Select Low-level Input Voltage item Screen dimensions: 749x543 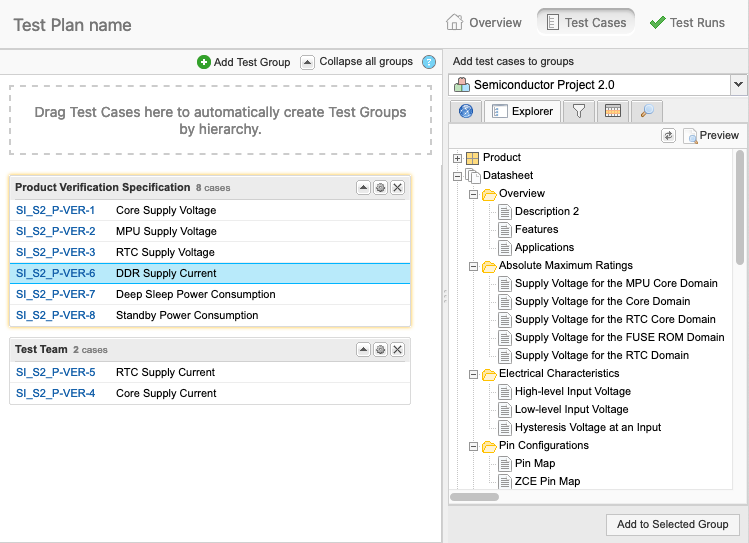[x=571, y=409]
